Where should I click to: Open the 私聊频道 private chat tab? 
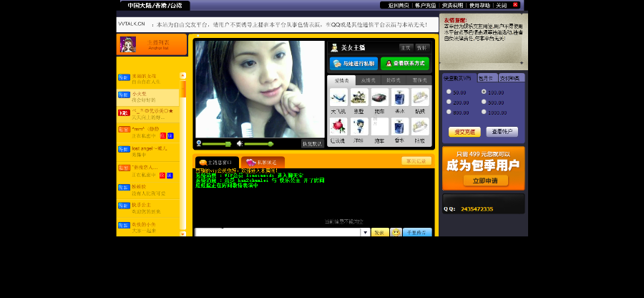(x=263, y=163)
